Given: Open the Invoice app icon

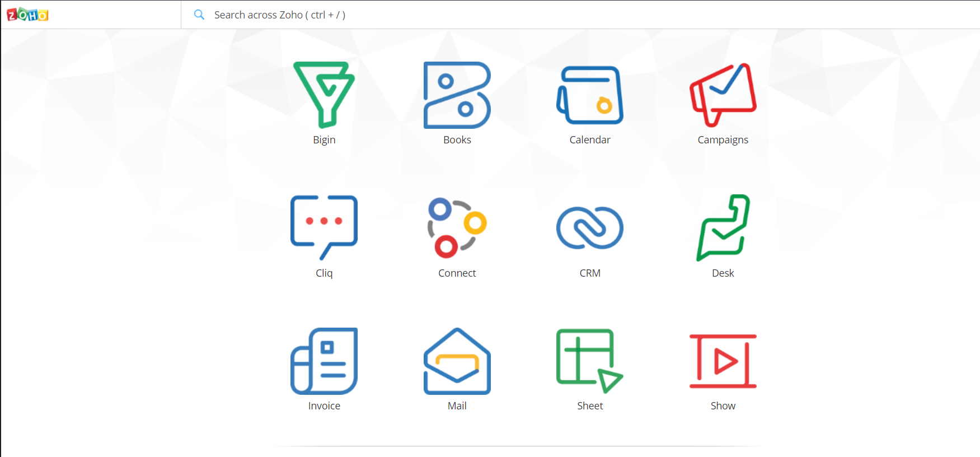Looking at the screenshot, I should coord(324,361).
